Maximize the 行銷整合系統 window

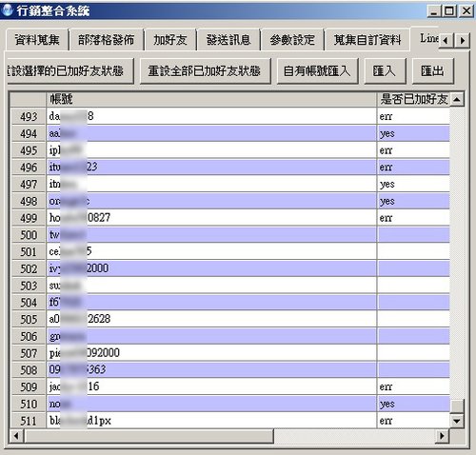coord(449,11)
